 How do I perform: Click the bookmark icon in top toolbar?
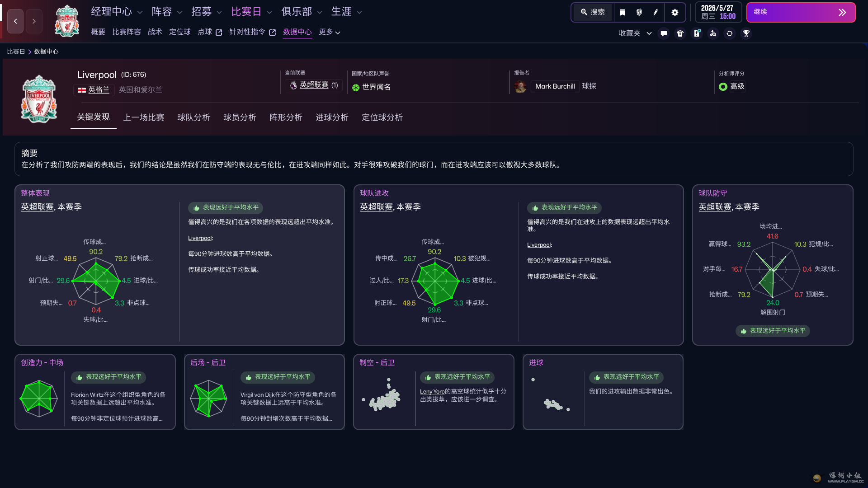(623, 12)
